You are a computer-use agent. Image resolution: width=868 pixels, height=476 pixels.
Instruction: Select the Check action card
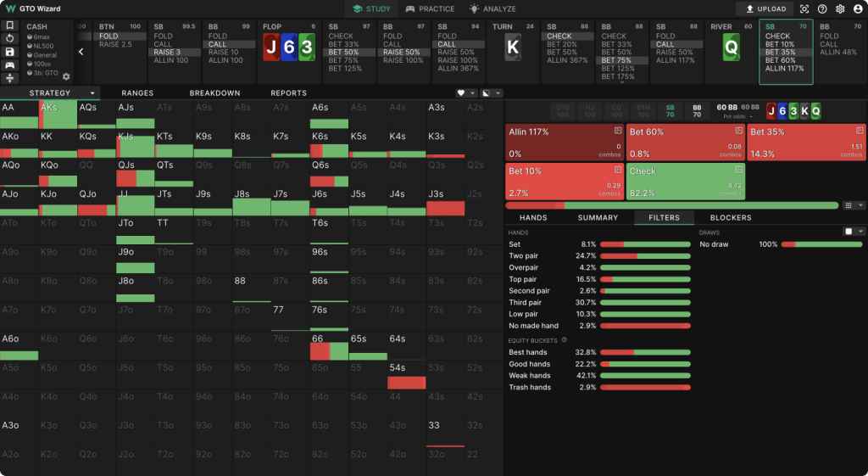pyautogui.click(x=686, y=182)
